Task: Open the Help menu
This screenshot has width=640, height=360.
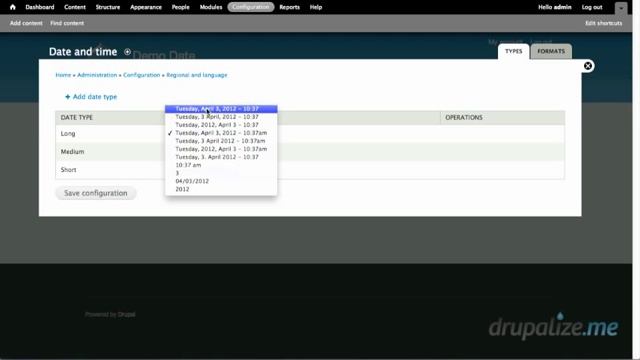Action: pyautogui.click(x=316, y=7)
